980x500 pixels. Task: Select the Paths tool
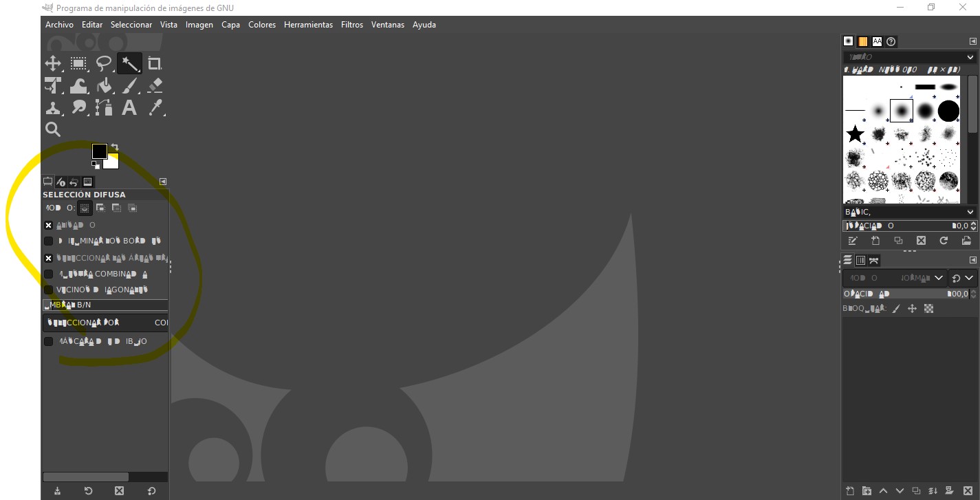coord(104,108)
